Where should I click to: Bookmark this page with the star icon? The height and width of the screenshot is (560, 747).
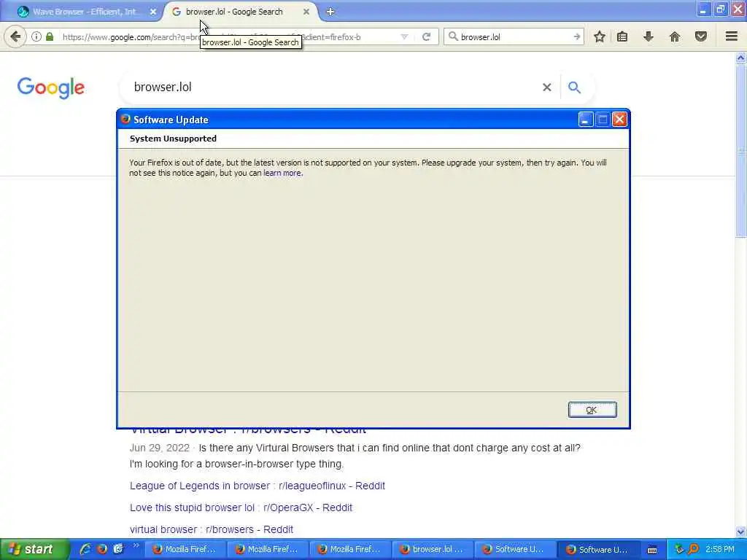tap(600, 36)
